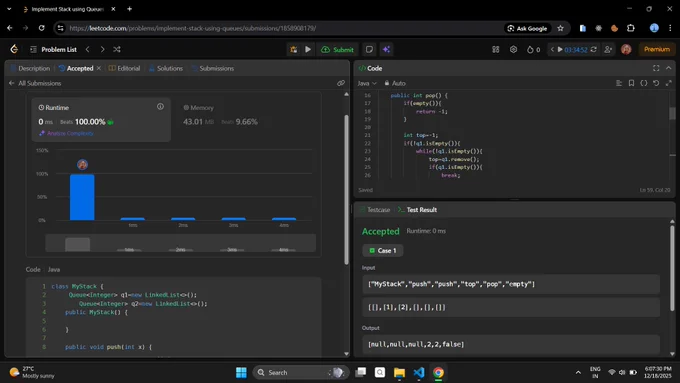Open the notes icon next to Submit

[369, 49]
